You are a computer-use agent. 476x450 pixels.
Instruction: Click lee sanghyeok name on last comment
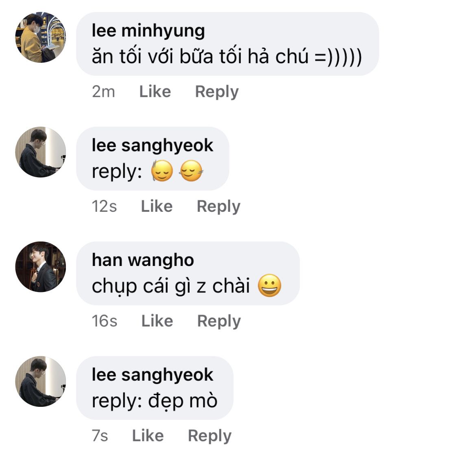point(153,375)
